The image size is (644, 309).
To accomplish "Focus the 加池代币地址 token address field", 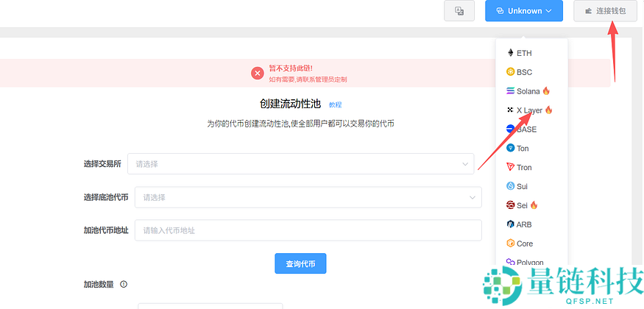I will (x=308, y=230).
